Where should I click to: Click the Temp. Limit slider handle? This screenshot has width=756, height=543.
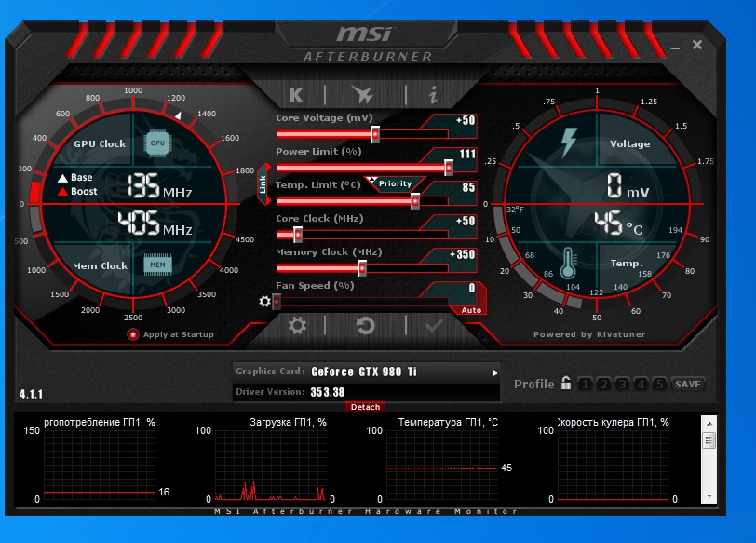pyautogui.click(x=415, y=201)
